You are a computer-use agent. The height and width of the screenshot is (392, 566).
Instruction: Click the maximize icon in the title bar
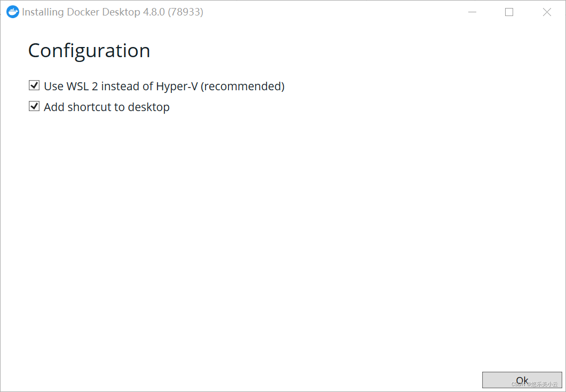tap(509, 12)
